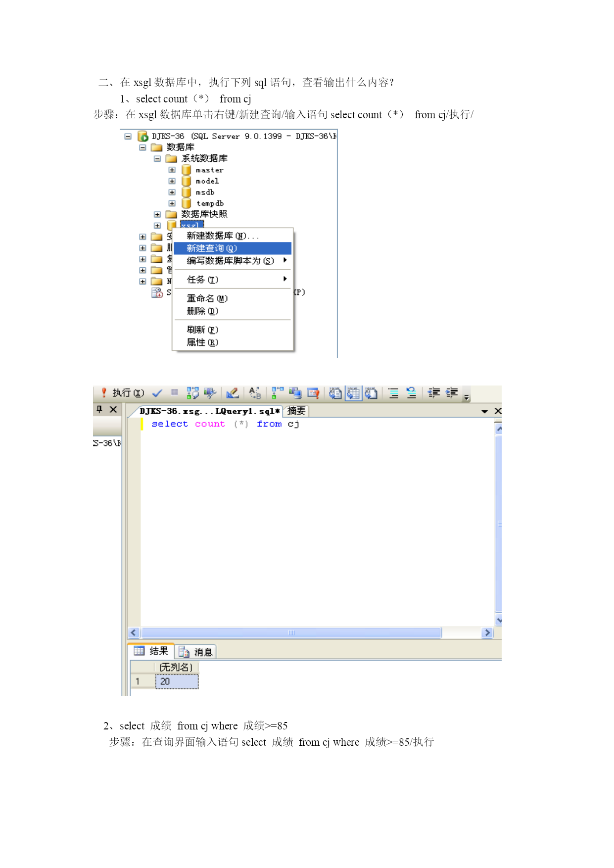Expand the model database node
614x868 pixels.
point(172,181)
